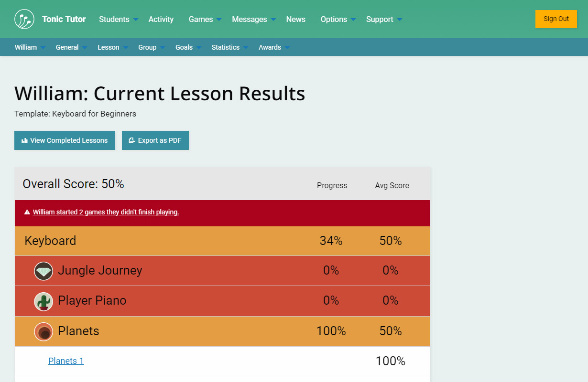Click the unfinished games warning link
The width and height of the screenshot is (588, 382).
tap(106, 212)
